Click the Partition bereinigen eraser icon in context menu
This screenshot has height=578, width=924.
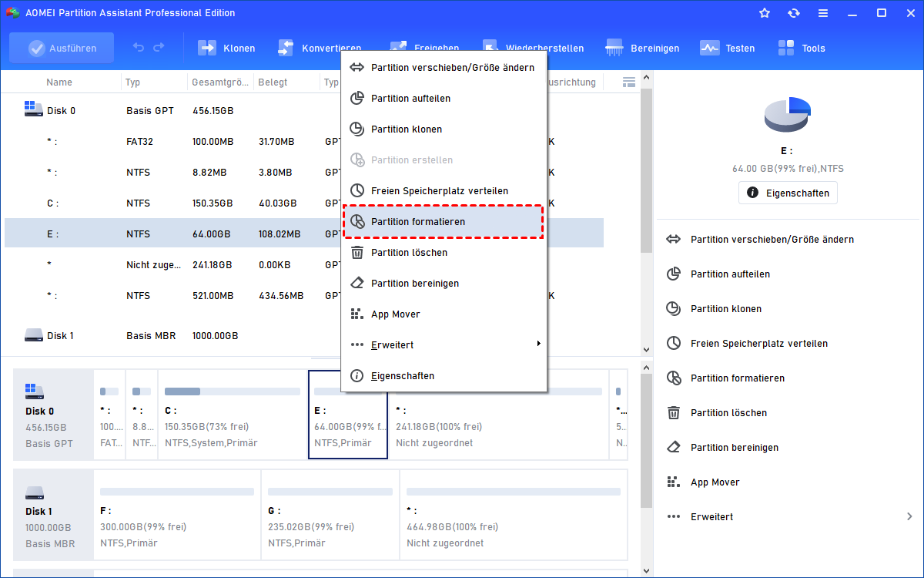coord(357,284)
